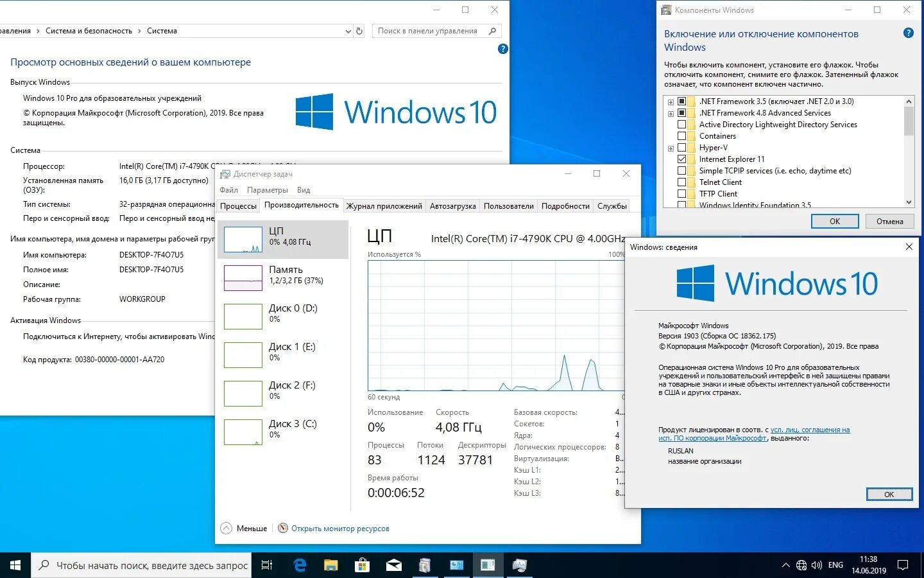Click the Система breadcrumb item
924x578 pixels.
coord(162,31)
